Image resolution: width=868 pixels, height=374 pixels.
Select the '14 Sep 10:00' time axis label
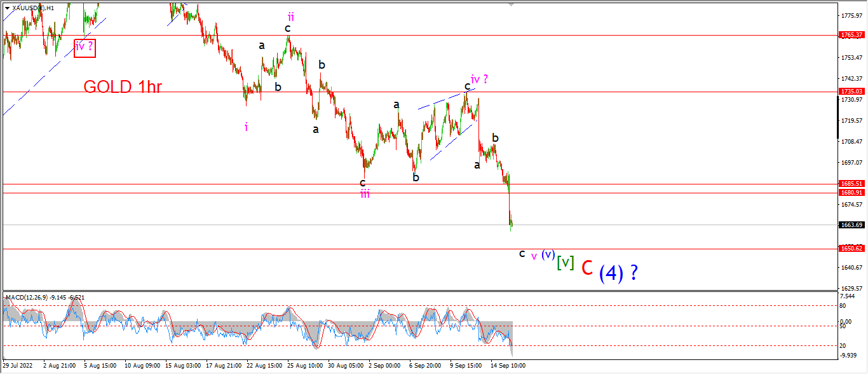(509, 366)
